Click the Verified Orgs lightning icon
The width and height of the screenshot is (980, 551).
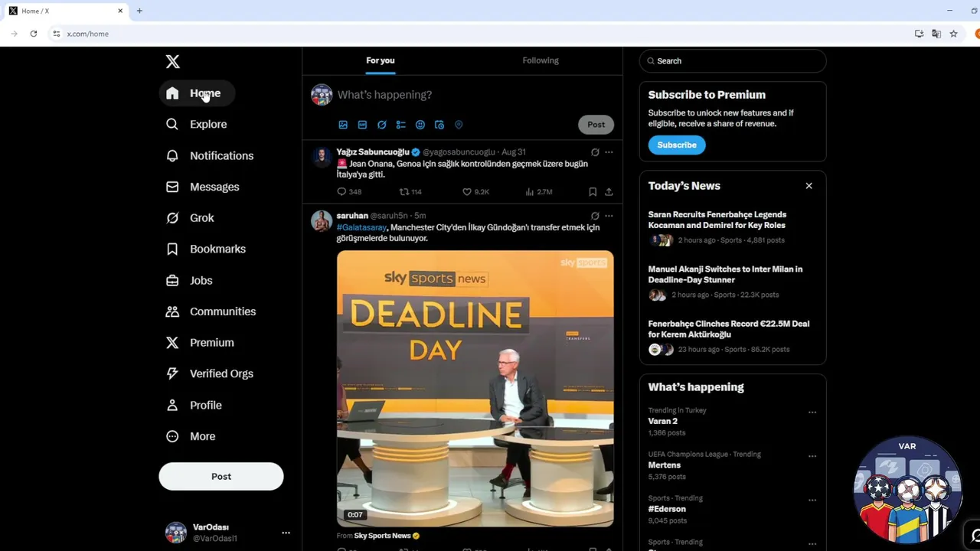pos(172,373)
